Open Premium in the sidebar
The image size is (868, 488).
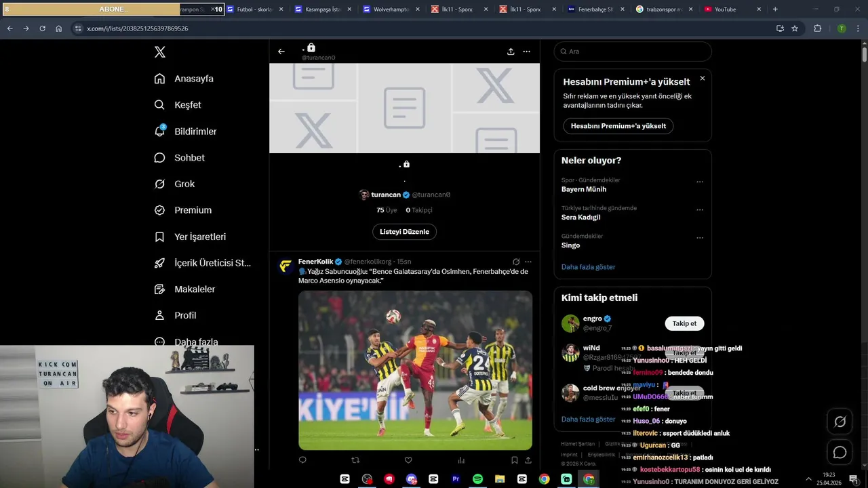point(183,210)
